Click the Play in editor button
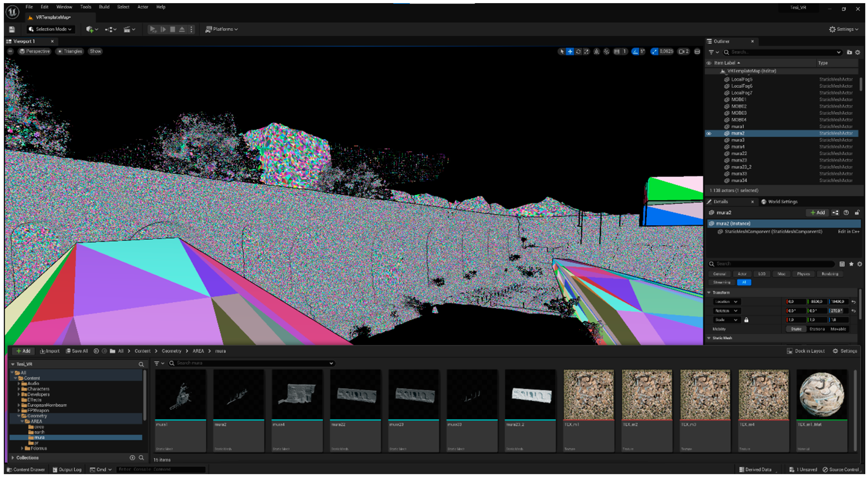The width and height of the screenshot is (868, 479). coord(153,29)
